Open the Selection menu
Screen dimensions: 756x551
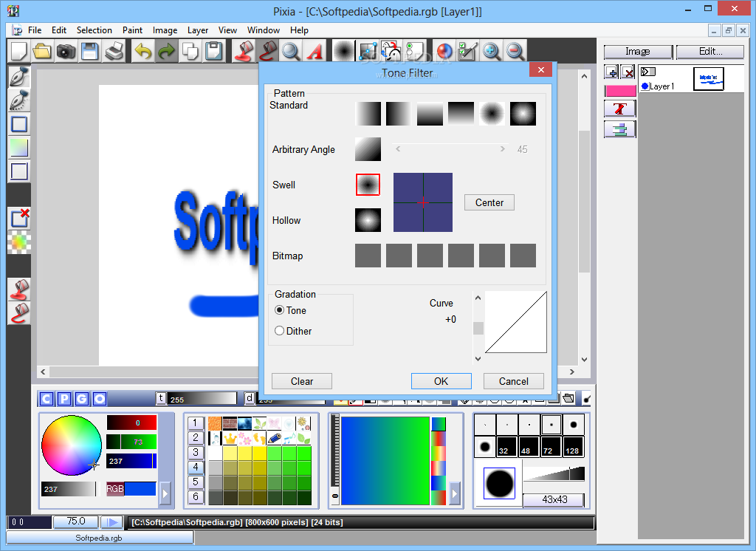click(94, 30)
